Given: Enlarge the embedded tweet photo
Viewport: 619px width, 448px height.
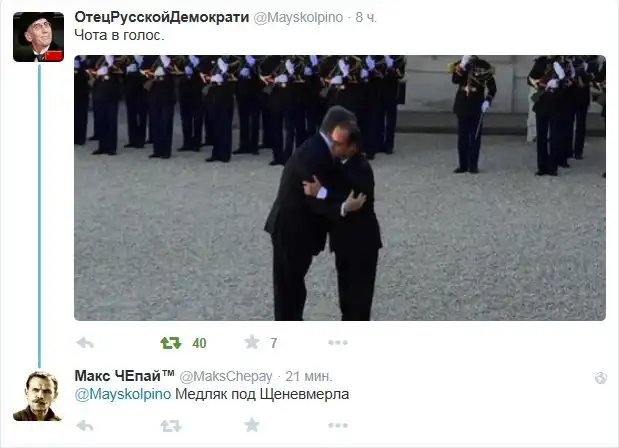Looking at the screenshot, I should pos(340,188).
